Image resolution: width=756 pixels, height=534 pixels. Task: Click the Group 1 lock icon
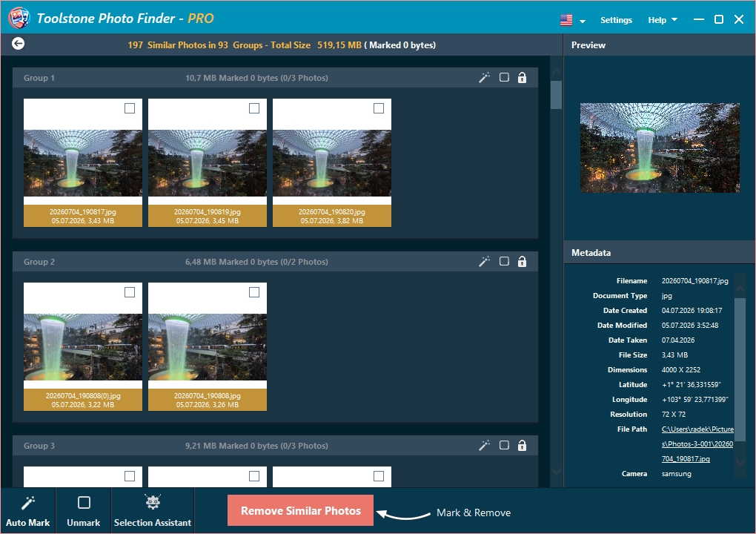click(x=522, y=78)
